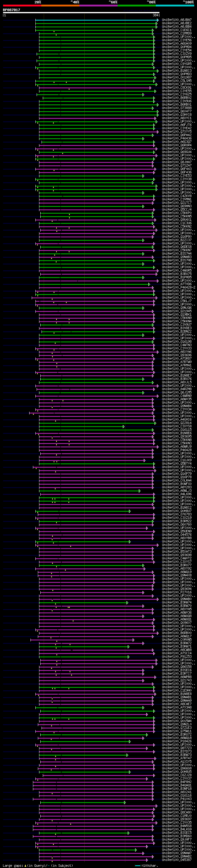This screenshot has width=197, height=868.
Task: Click hit label UniRef100_A8XYC1
Action: pos(177,118)
